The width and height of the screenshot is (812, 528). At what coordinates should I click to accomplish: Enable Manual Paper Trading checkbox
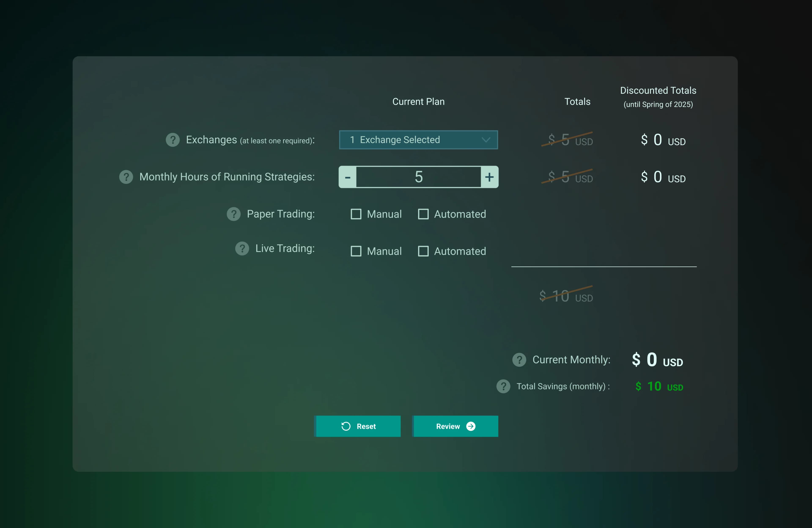click(356, 214)
